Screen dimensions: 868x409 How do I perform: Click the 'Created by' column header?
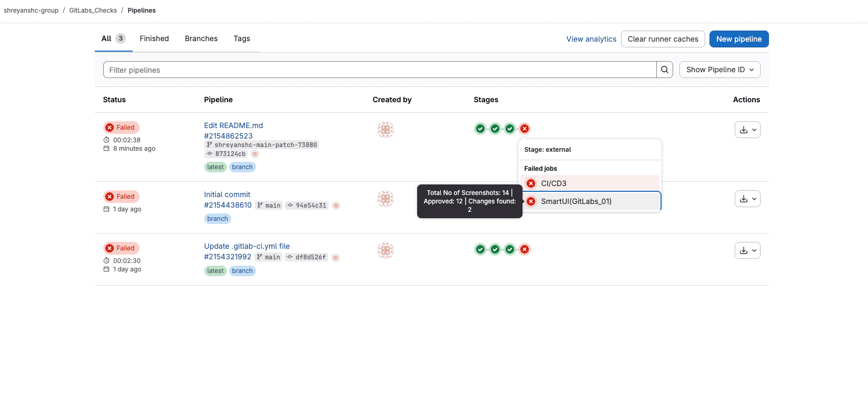[392, 100]
